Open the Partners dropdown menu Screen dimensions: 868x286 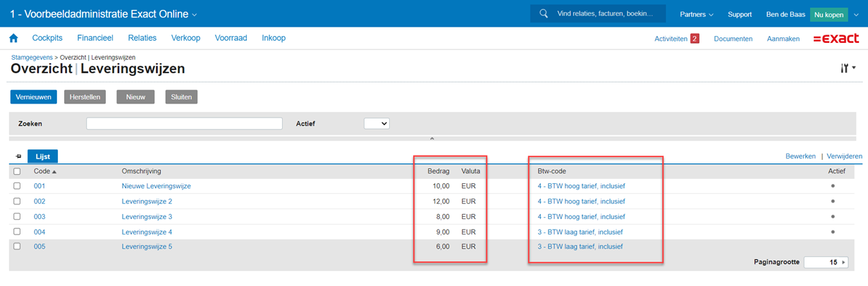click(x=696, y=14)
